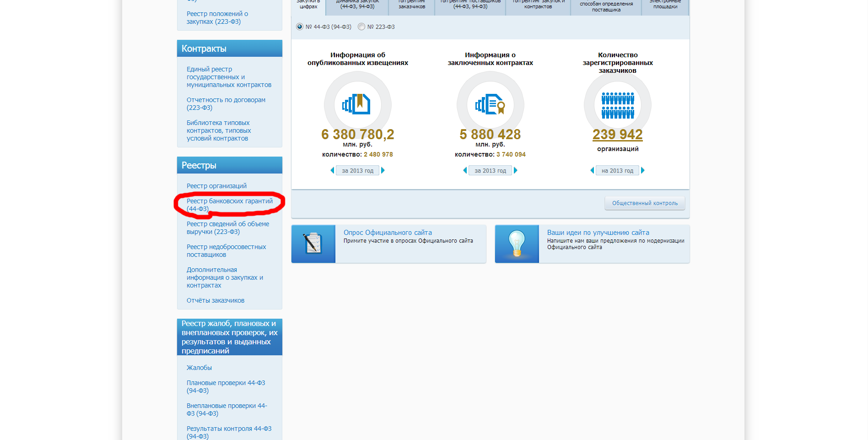Open 'на 2013 год' selector under registered customers

[x=617, y=170]
